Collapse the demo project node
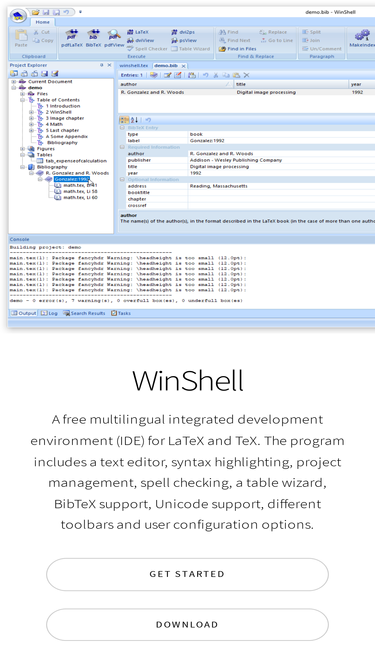This screenshot has width=375, height=667. (x=14, y=88)
